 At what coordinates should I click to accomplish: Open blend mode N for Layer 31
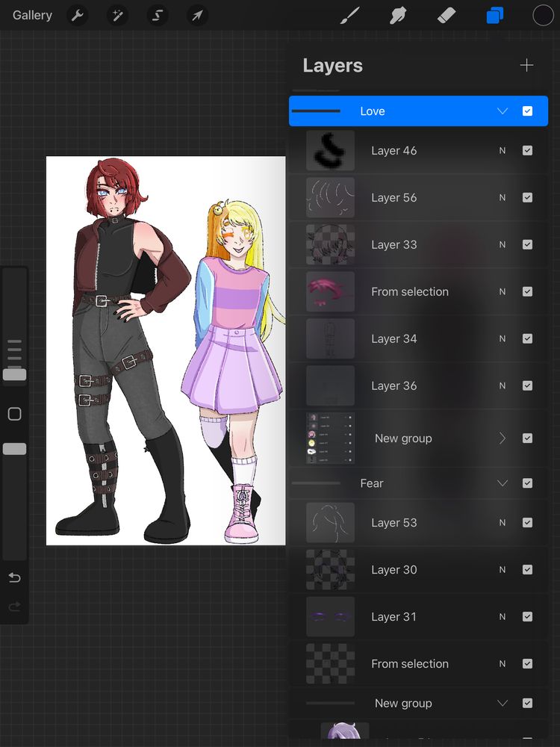point(503,616)
